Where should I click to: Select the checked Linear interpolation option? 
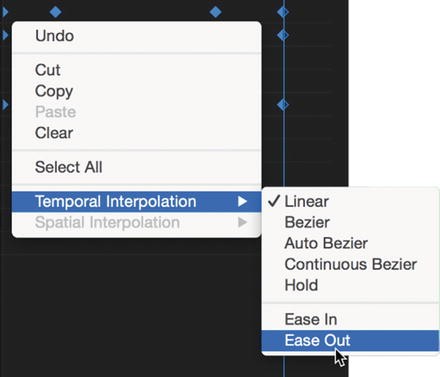(350, 201)
